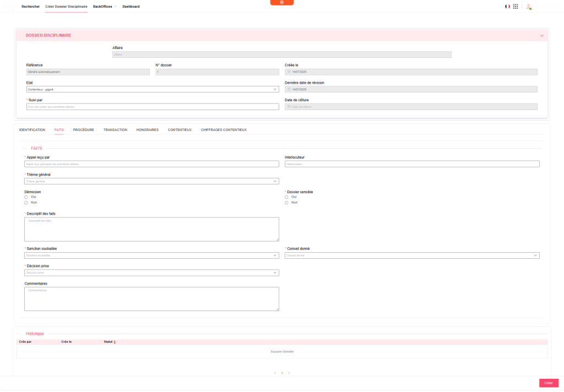Select Non for Dossier sensible
This screenshot has height=392, width=564.
[286, 203]
